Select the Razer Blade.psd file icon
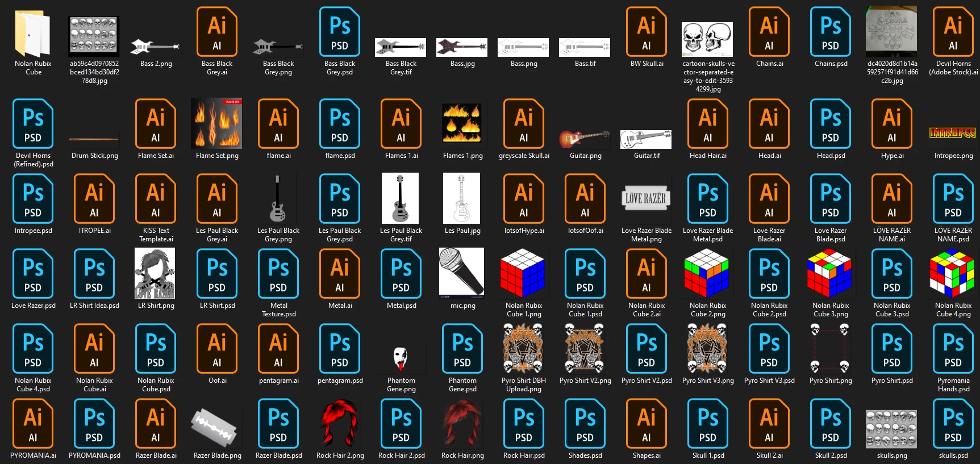This screenshot has height=464, width=980. click(x=278, y=424)
